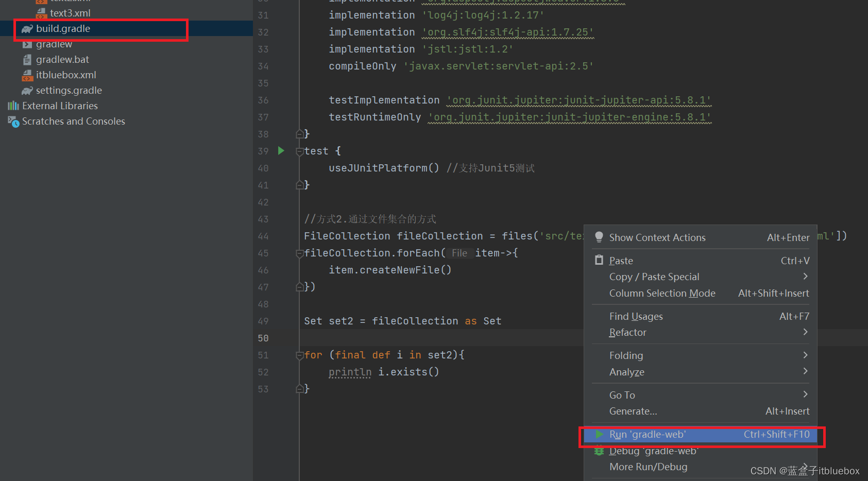
Task: Open Copy / Paste Special submenu
Action: [701, 277]
